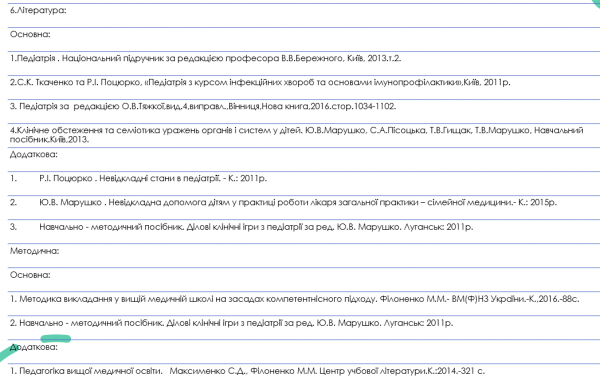
Task: Click the number '2.' before Ю.В. Марушко entry
Action: click(13, 202)
